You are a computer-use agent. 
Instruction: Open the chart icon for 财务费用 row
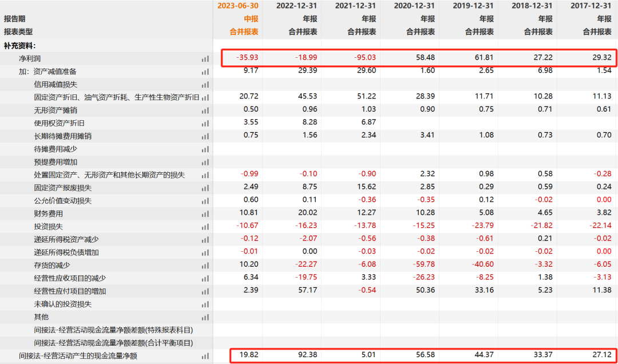coord(205,214)
